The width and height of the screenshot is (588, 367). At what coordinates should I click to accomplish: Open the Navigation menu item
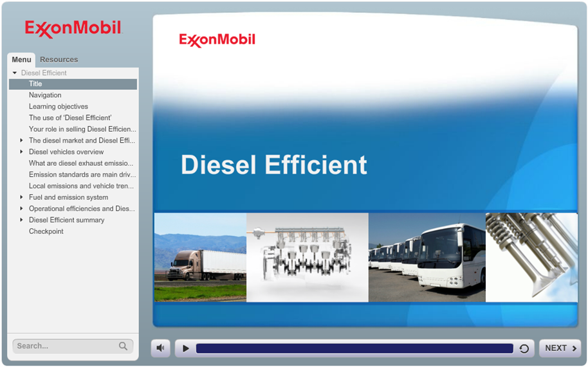point(45,95)
